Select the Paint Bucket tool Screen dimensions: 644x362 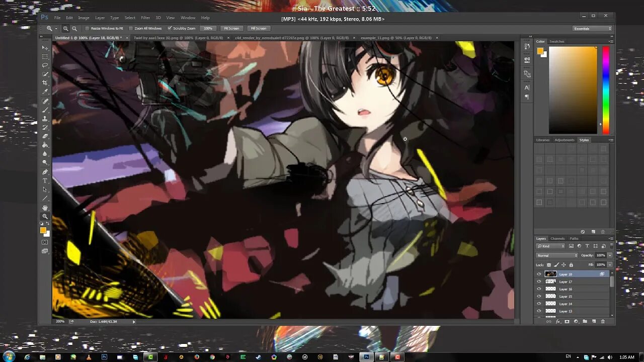(45, 145)
